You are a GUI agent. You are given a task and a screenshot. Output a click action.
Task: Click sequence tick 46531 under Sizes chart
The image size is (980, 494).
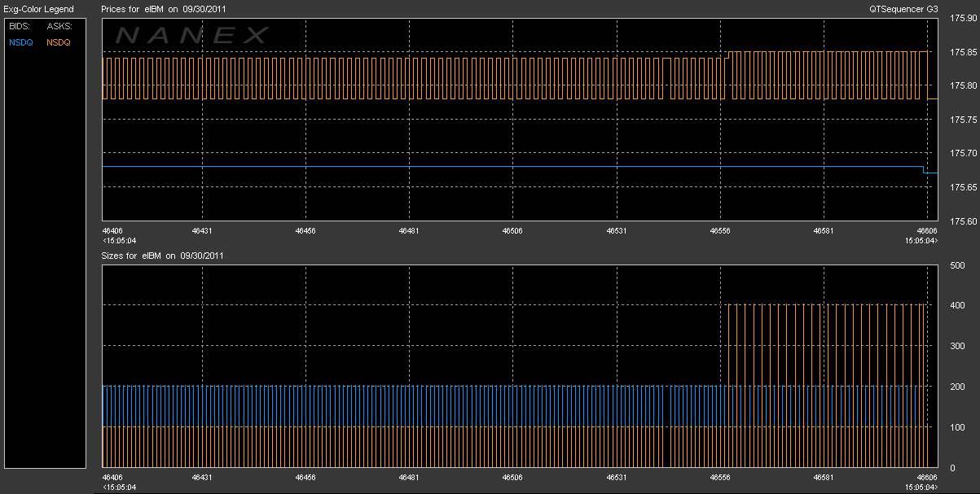[x=617, y=478]
